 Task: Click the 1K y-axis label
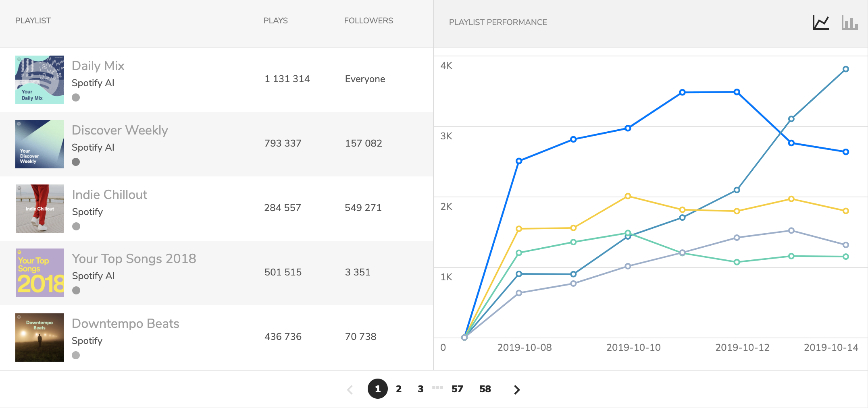(x=446, y=277)
